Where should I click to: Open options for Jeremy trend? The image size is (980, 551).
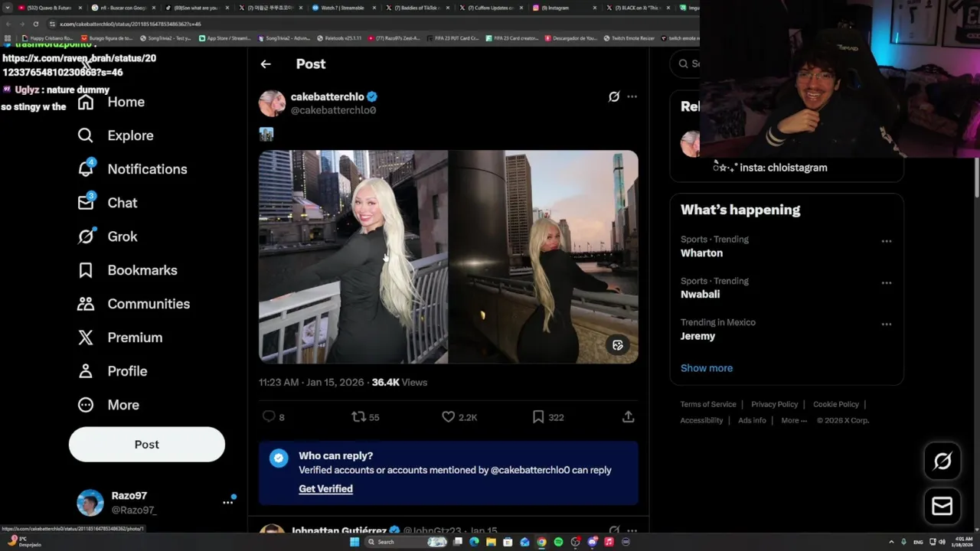[887, 324]
